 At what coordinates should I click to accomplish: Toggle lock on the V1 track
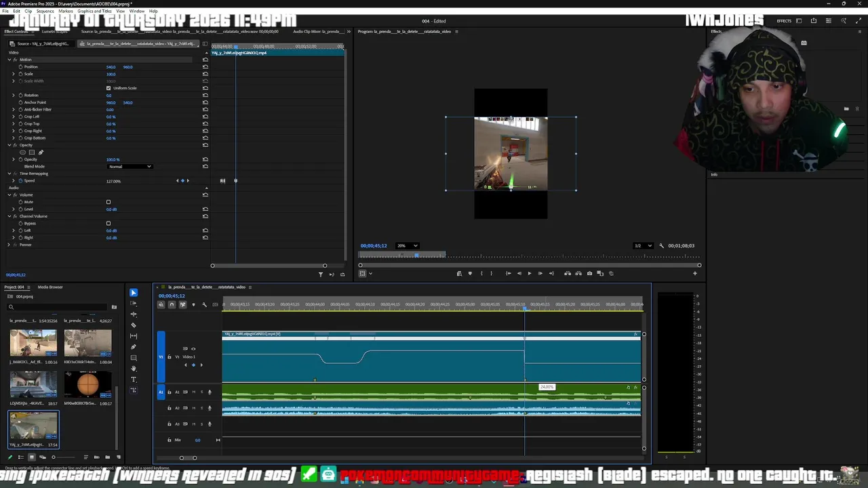pyautogui.click(x=170, y=357)
